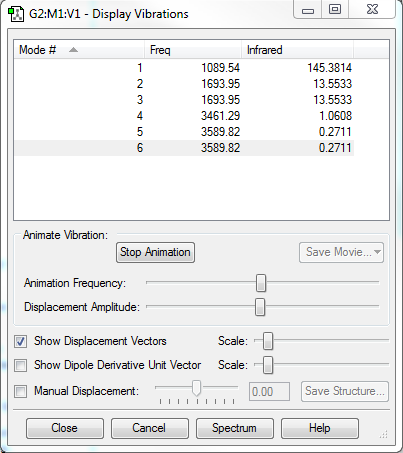403x453 pixels.
Task: Close window with the X icon
Action: [x=372, y=10]
